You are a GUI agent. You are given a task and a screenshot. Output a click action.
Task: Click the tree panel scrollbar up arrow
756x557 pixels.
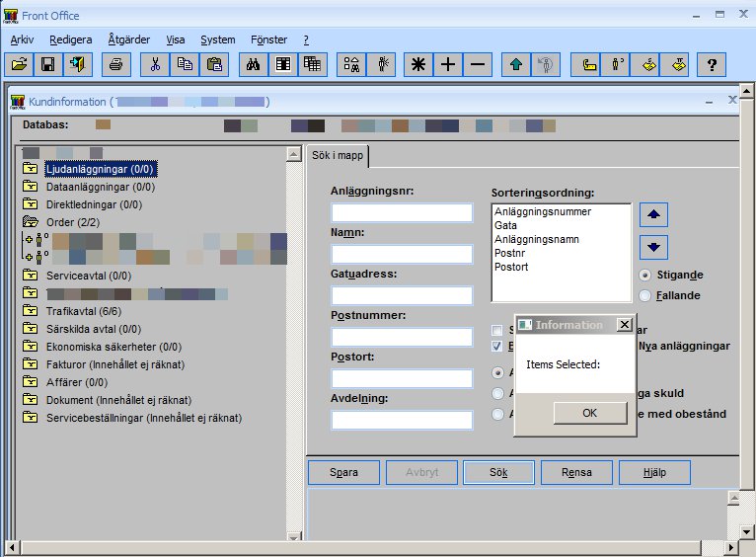(293, 154)
